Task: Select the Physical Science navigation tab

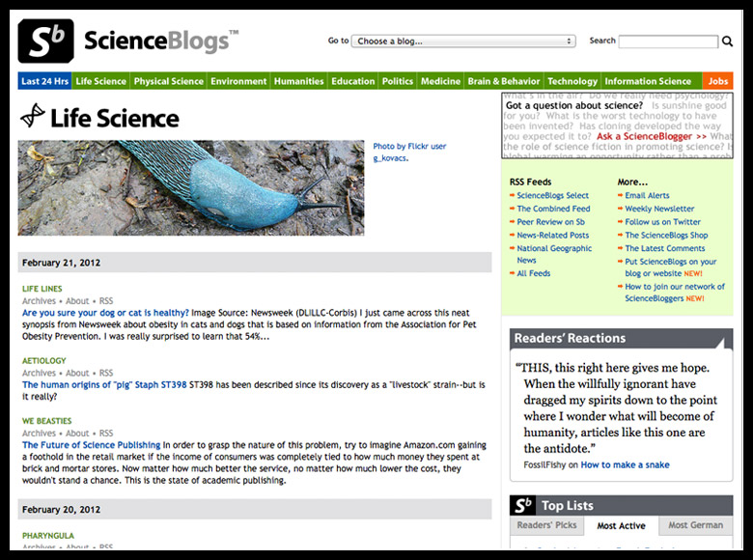Action: point(169,81)
